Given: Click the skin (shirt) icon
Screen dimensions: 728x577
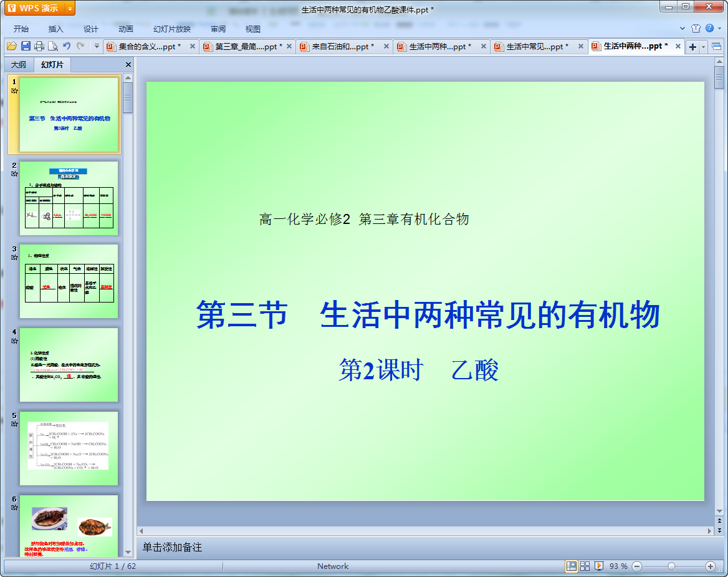Looking at the screenshot, I should coord(696,29).
